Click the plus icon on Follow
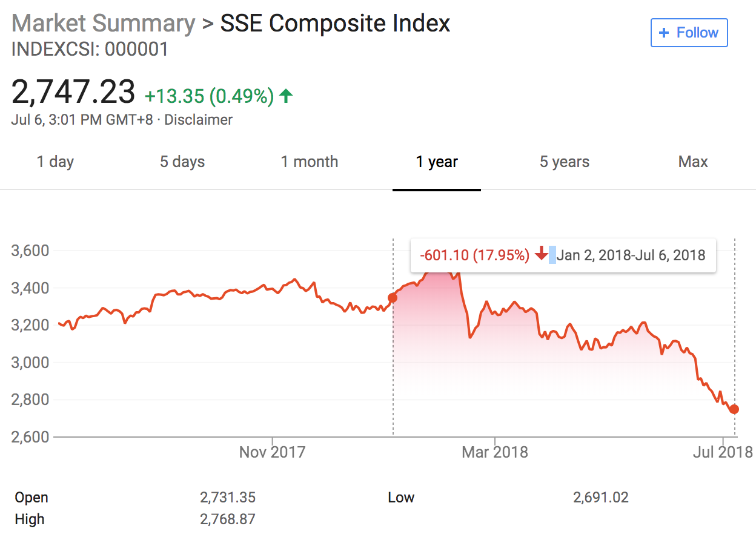 tap(665, 33)
